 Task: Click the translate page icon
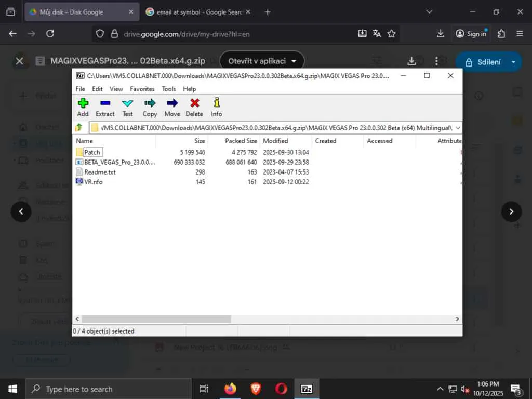(x=377, y=34)
